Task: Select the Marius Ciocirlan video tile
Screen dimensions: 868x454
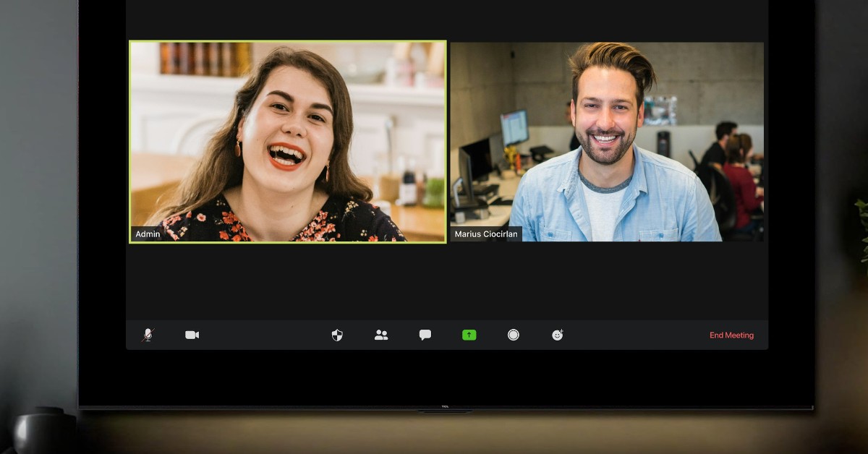Action: click(x=607, y=142)
